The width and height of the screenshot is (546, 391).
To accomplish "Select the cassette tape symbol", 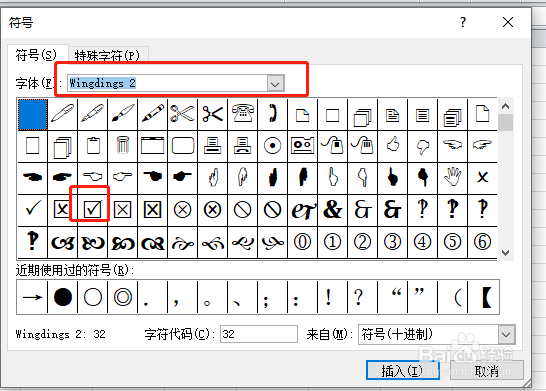I will click(302, 145).
